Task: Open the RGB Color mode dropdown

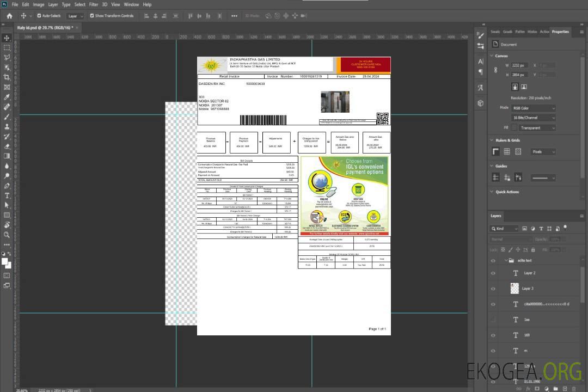Action: coord(534,108)
